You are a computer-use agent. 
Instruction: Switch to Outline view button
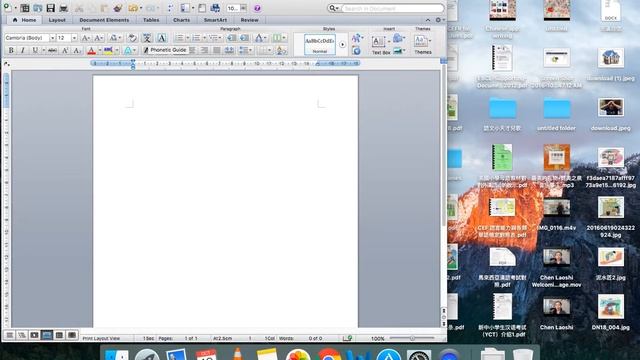tap(22, 335)
